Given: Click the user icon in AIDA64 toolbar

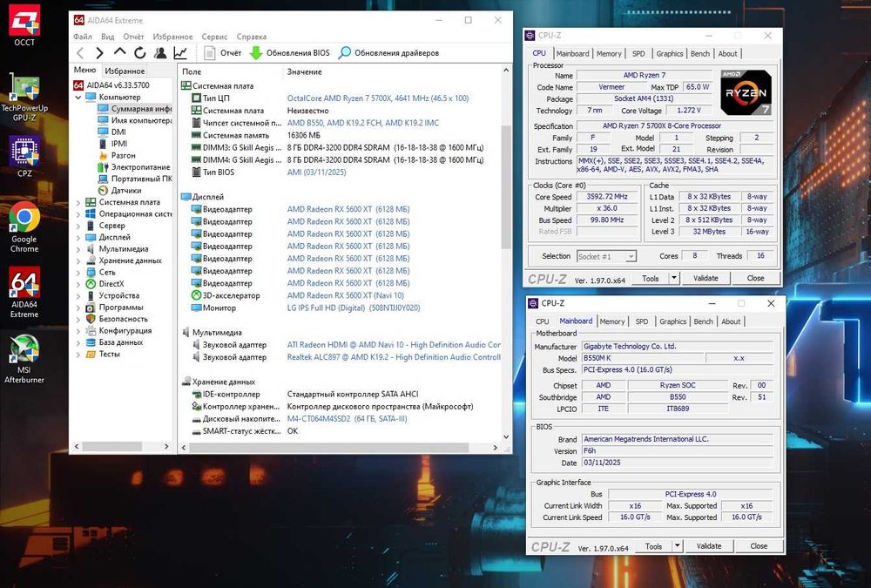Looking at the screenshot, I should click(x=160, y=53).
